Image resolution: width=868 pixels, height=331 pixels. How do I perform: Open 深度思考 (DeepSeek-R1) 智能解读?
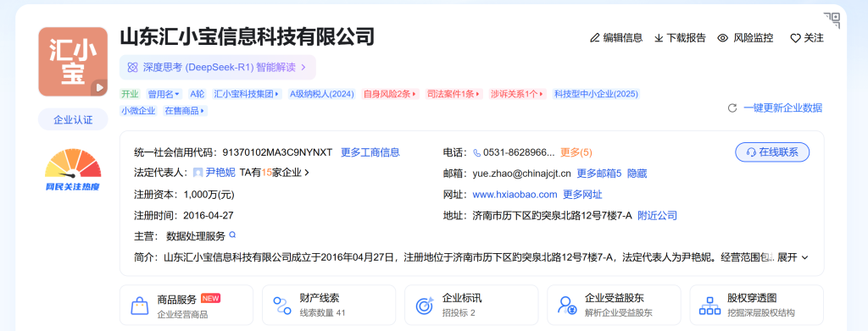pos(218,68)
